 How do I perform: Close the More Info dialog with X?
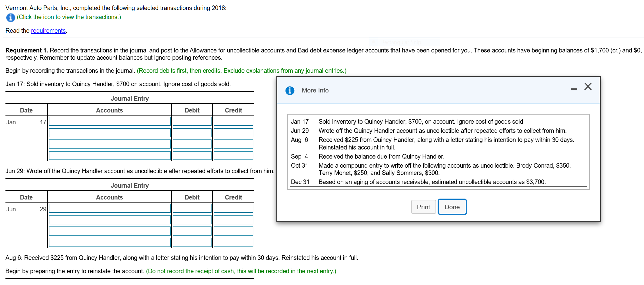click(588, 87)
